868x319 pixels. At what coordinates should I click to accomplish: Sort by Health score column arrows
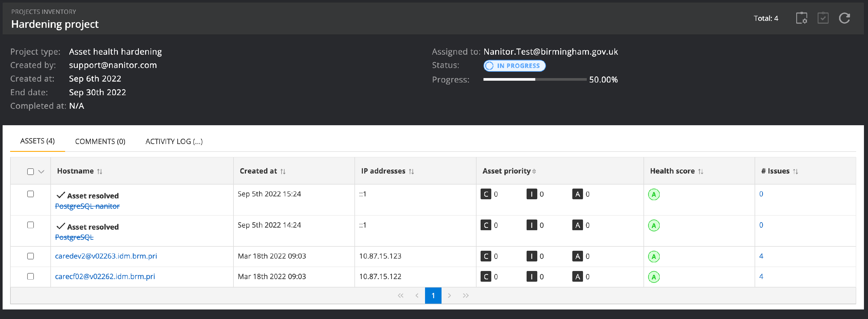point(700,172)
